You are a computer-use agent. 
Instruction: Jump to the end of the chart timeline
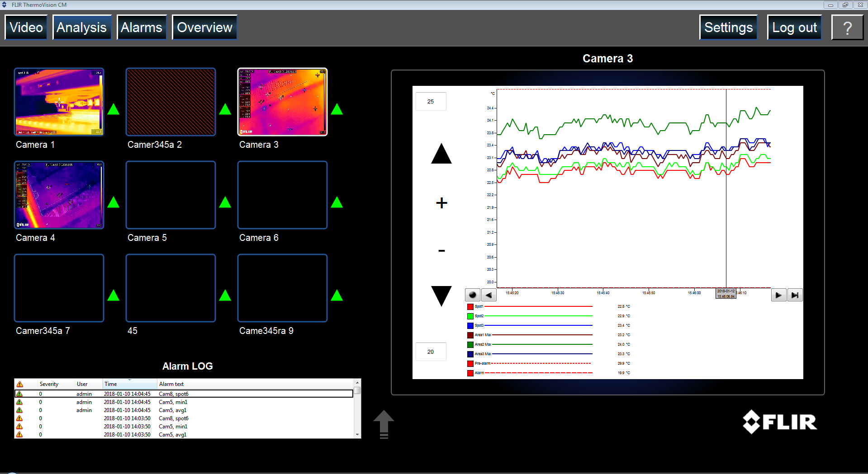point(795,295)
